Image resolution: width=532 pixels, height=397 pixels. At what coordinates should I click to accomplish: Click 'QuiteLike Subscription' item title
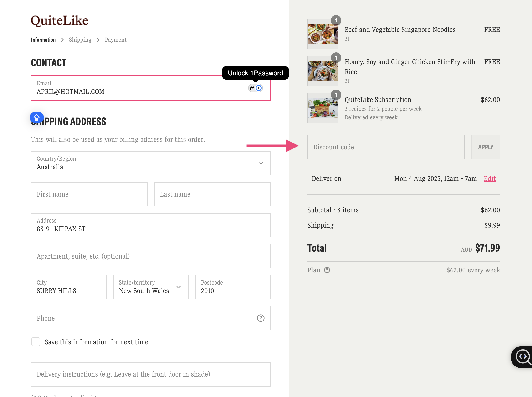click(x=378, y=100)
